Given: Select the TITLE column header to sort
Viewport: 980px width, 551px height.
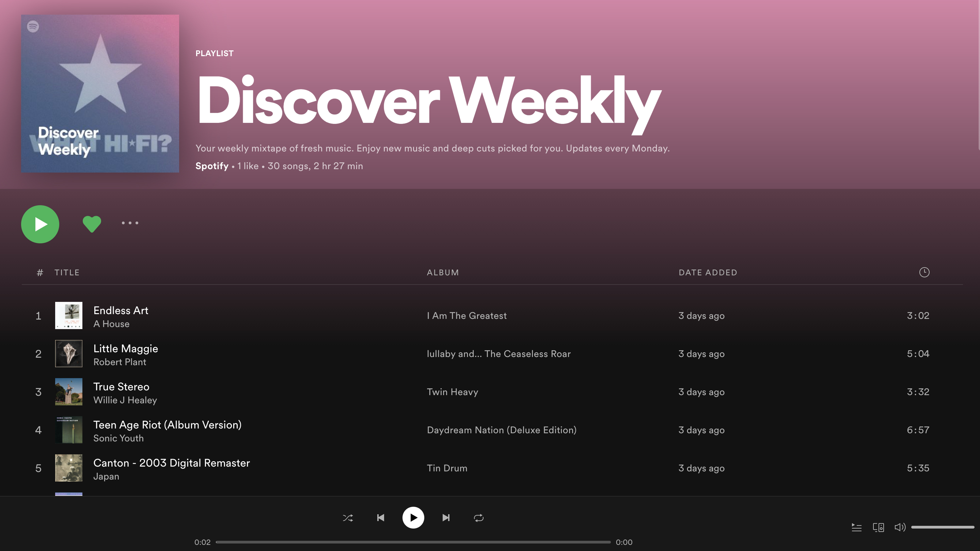Looking at the screenshot, I should pos(67,273).
